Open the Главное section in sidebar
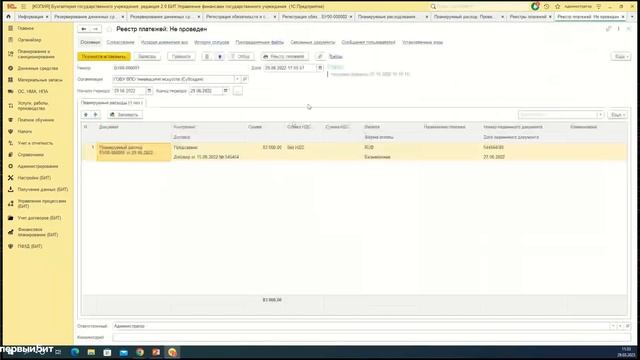 [25, 28]
